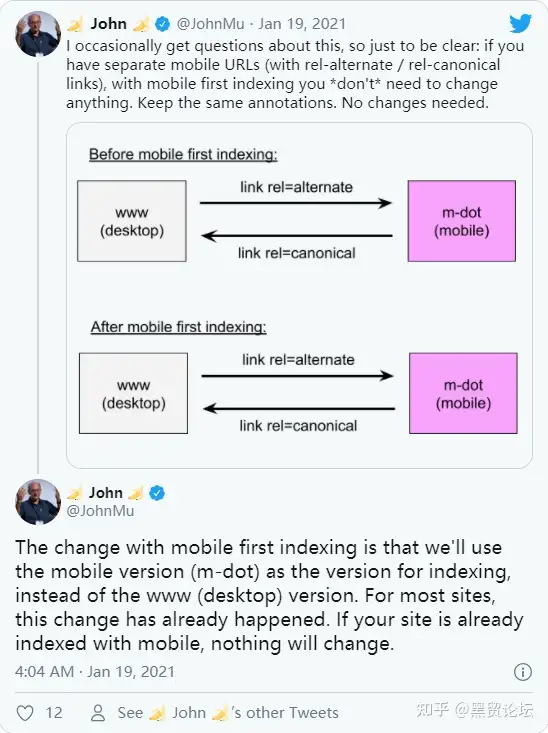Open John's avatar in the top tweet
This screenshot has height=733, width=548.
pyautogui.click(x=38, y=34)
